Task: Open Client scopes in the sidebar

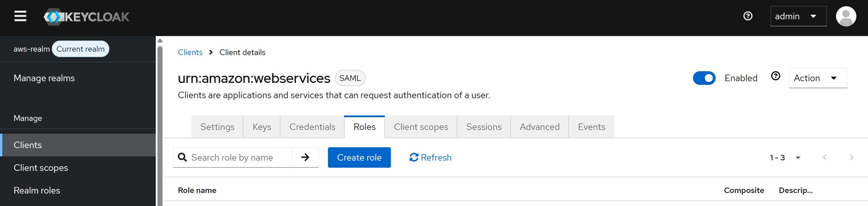Action: coord(78,168)
